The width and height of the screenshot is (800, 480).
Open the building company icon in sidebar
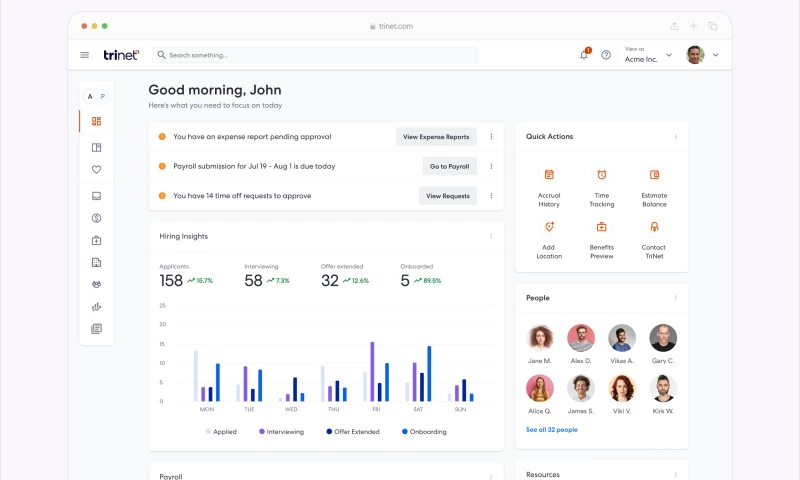point(96,262)
